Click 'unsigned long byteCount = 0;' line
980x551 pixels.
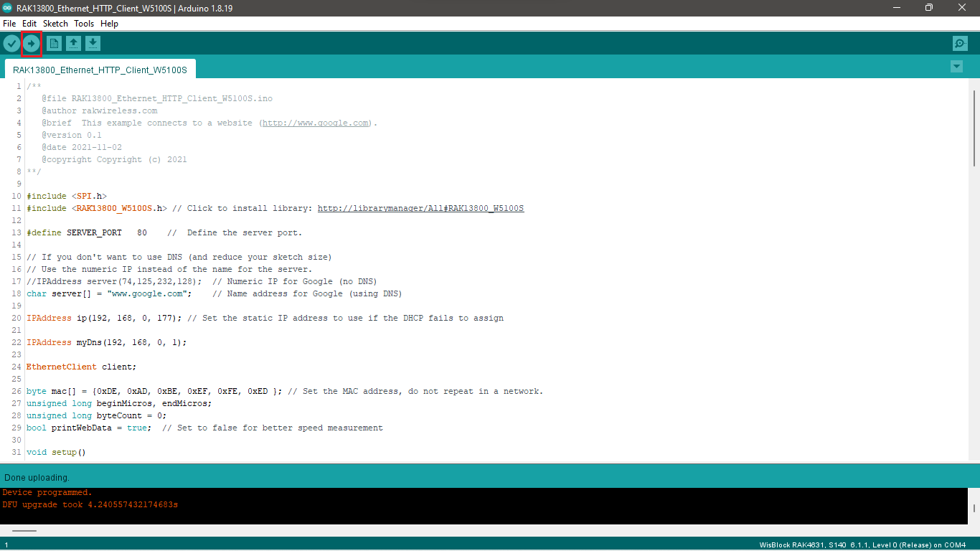pos(96,415)
